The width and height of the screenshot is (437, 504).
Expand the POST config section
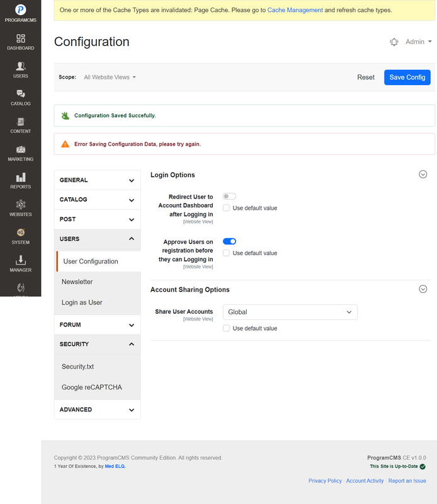tap(98, 219)
